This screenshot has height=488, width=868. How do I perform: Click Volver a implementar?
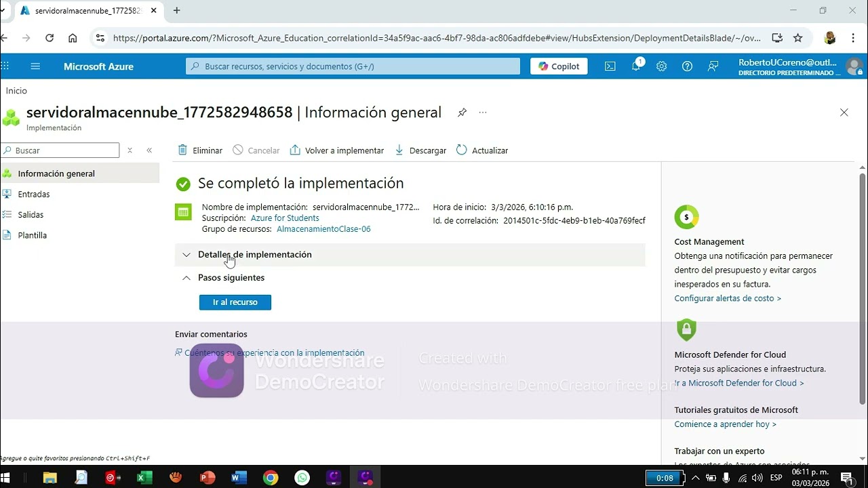point(337,150)
